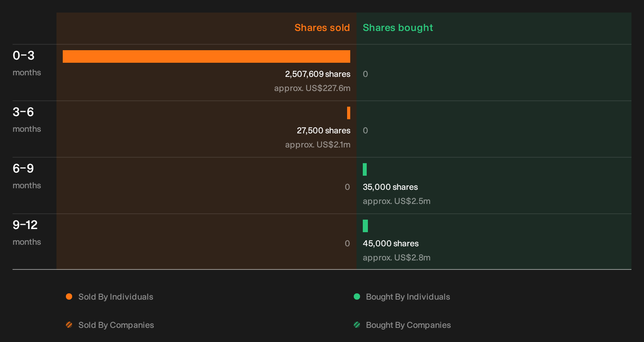Click the Sold By Individuals legend label
Screen dimensions: 644x342
(x=116, y=297)
